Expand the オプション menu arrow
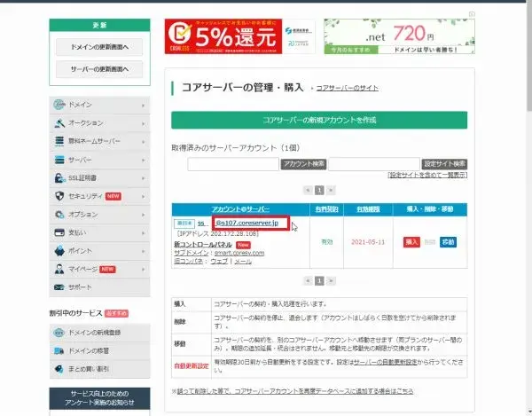 143,215
